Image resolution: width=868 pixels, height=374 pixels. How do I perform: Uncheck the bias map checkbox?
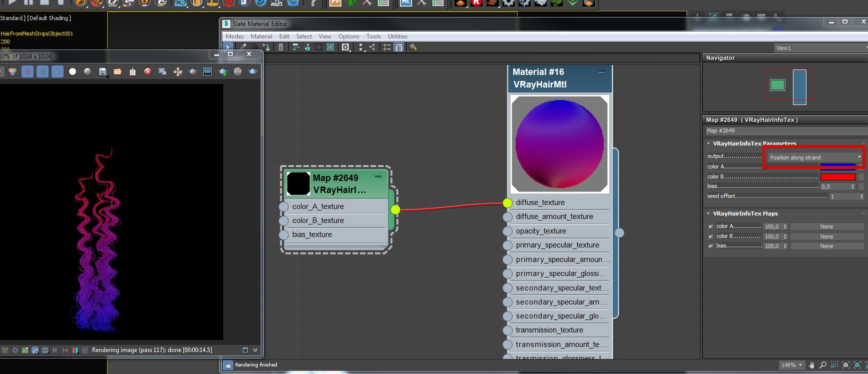click(711, 246)
